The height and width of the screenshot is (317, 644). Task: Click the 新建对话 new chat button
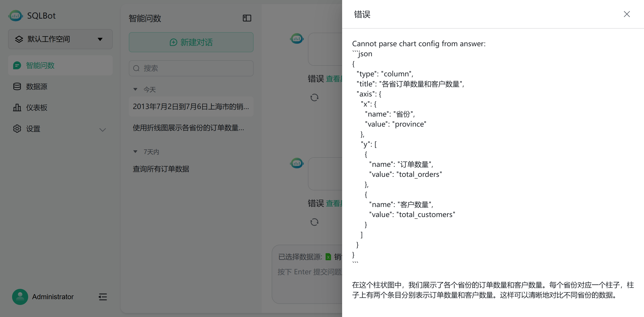(191, 42)
